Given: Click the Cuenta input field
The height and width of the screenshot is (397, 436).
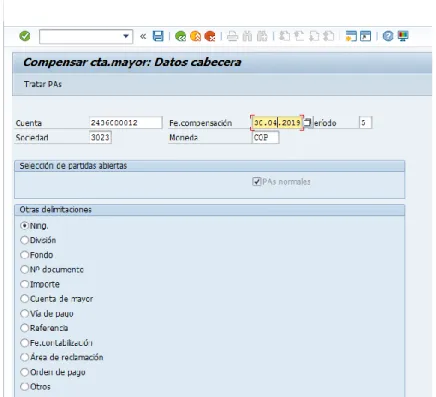Looking at the screenshot, I should [x=126, y=123].
